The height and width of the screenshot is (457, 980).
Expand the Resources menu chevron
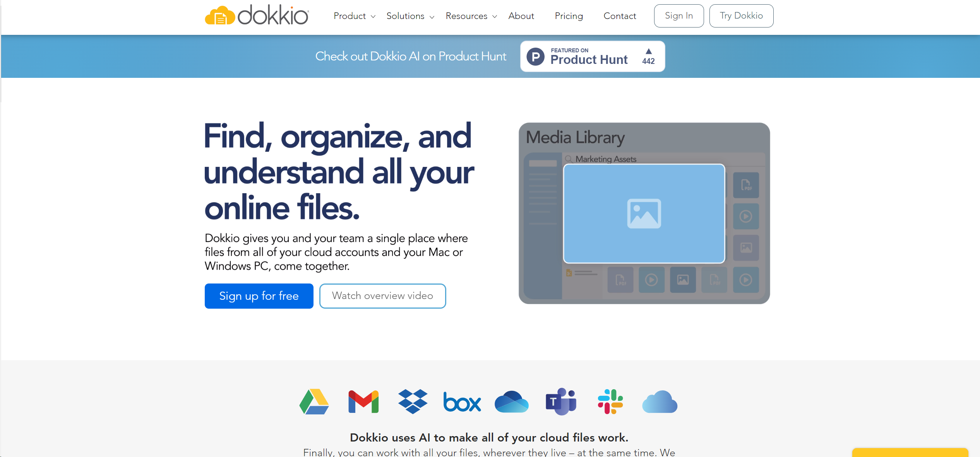click(494, 17)
